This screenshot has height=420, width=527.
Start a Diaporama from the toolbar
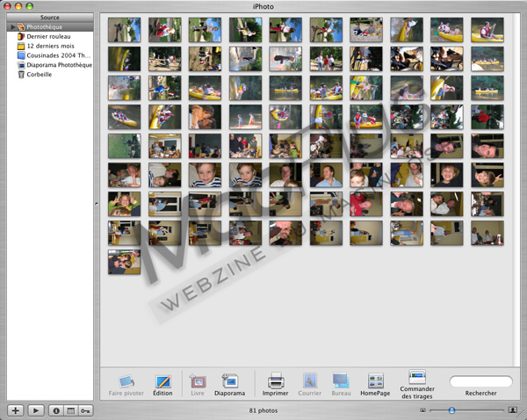[x=230, y=381]
